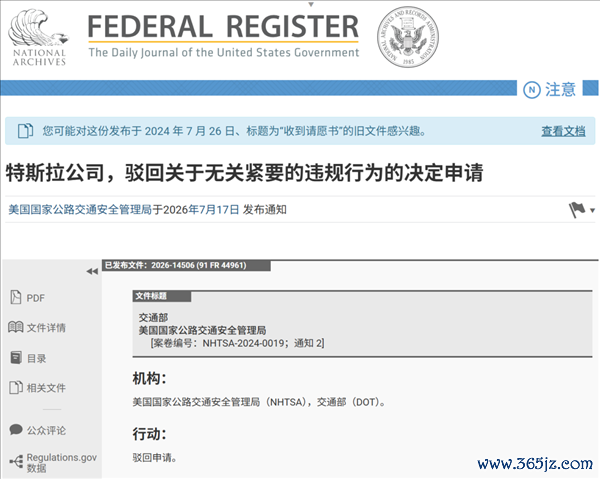Click the 已发布文件 2026-14506 label bar
Screen dimensions: 600x479
tap(186, 266)
